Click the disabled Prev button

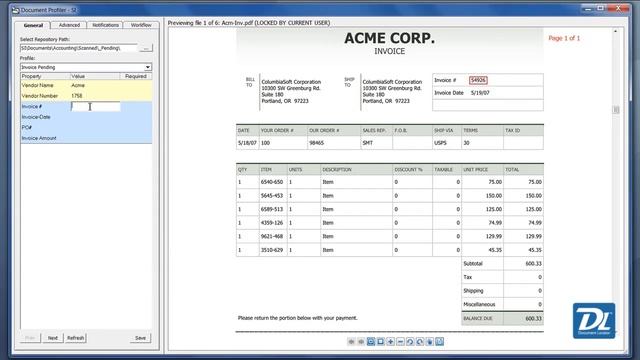pyautogui.click(x=30, y=338)
